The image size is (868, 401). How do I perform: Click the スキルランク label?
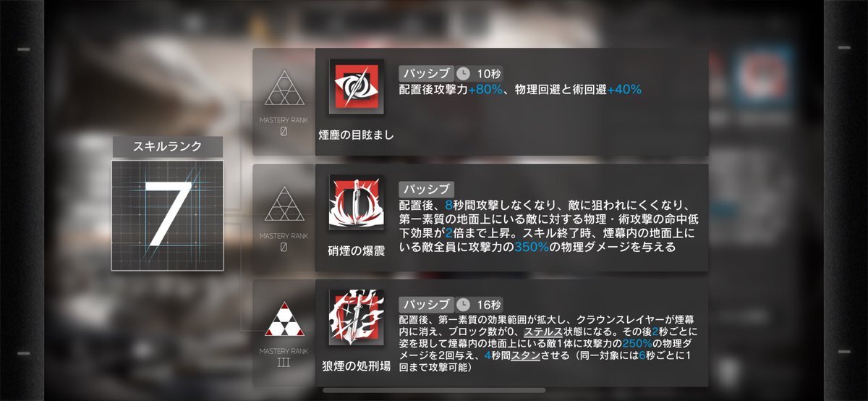(x=167, y=145)
